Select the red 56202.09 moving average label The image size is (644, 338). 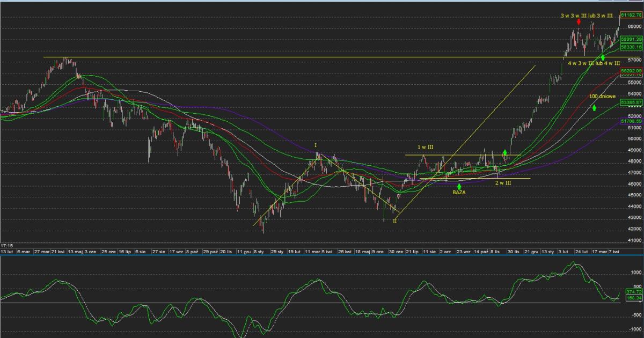(632, 70)
